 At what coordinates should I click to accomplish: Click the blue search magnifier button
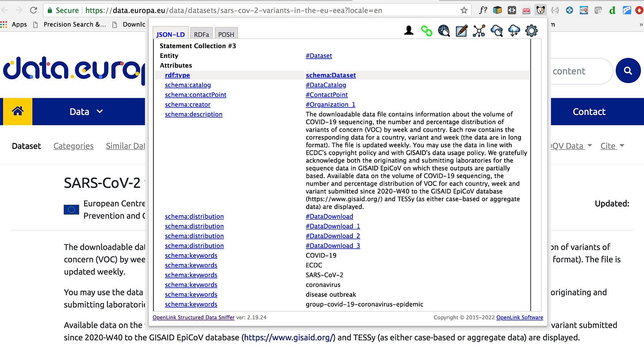pyautogui.click(x=628, y=71)
